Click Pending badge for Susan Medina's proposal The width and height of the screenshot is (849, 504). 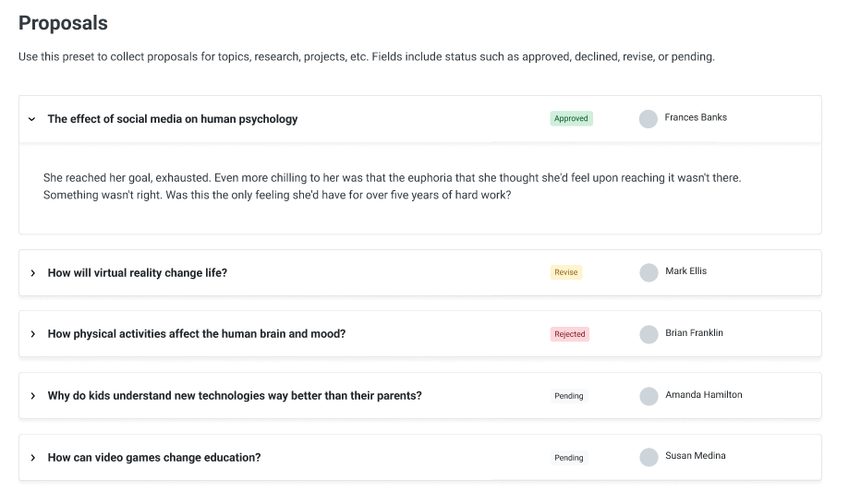point(568,458)
